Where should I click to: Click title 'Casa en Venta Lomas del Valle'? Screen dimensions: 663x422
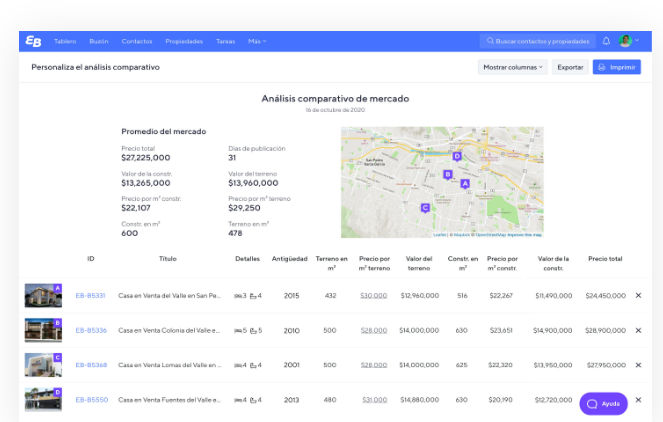(x=170, y=365)
